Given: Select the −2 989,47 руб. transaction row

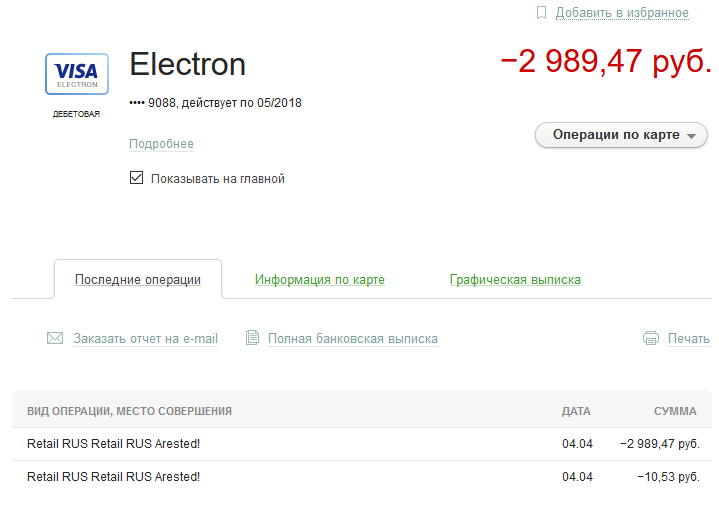Looking at the screenshot, I should 361,444.
